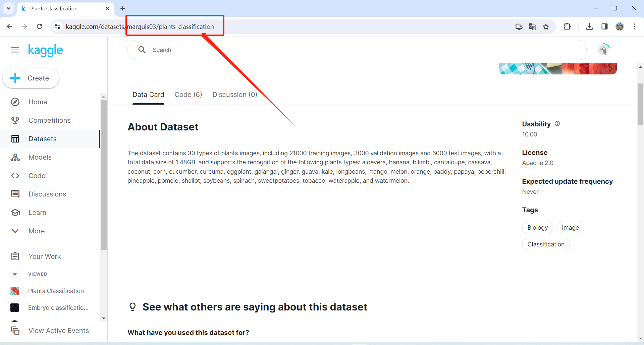Click the Code brackets icon
The height and width of the screenshot is (345, 644).
point(15,176)
